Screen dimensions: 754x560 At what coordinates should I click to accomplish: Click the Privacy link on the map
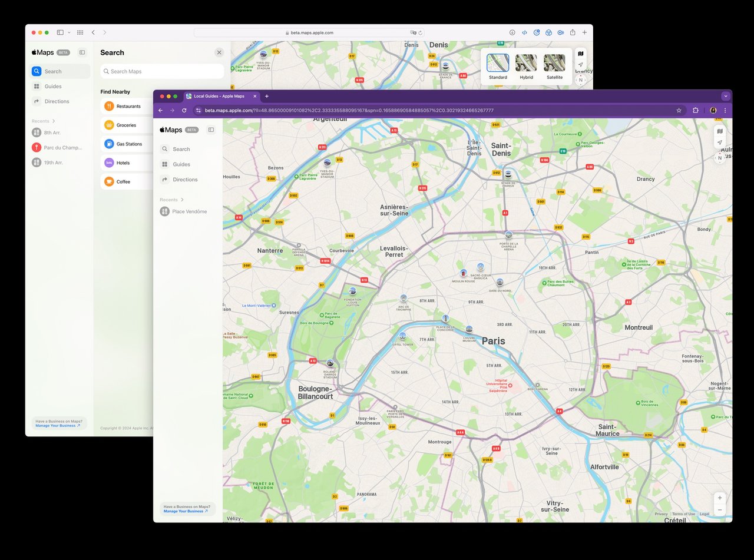[661, 514]
